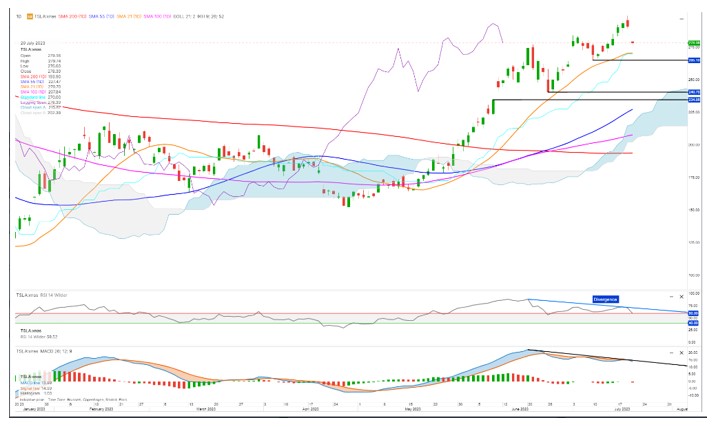Select the blue SMA 55 indicator label in header

(x=101, y=16)
